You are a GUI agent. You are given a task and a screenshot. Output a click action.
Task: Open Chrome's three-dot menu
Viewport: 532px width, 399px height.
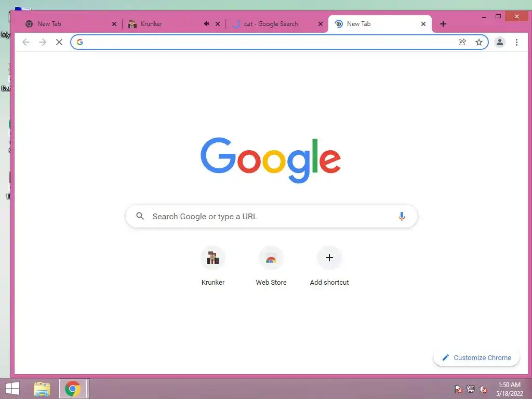click(516, 42)
